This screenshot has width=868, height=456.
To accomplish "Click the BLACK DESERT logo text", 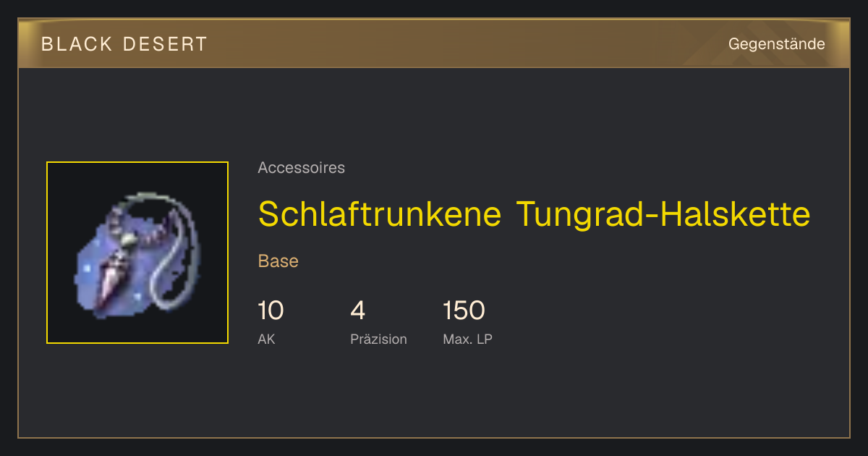I will point(124,44).
